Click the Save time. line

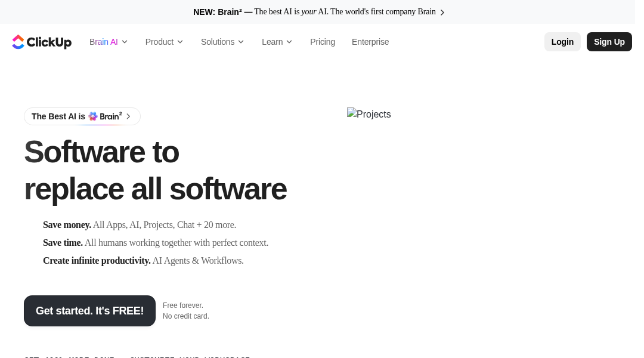tap(156, 242)
